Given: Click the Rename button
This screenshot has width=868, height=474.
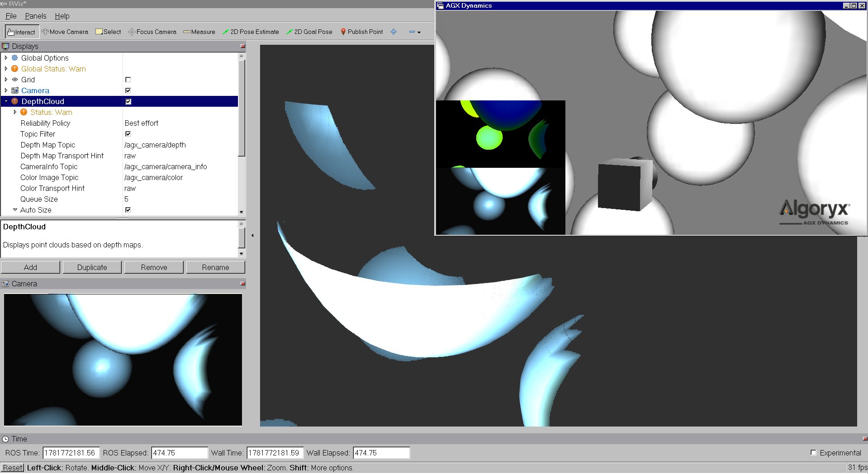Looking at the screenshot, I should click(x=215, y=267).
